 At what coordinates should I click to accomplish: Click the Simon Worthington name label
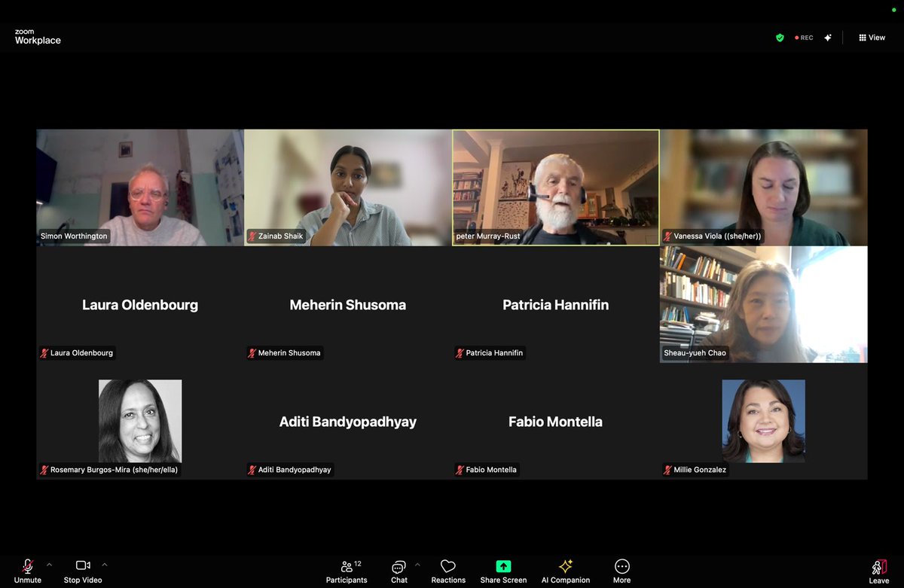(74, 236)
